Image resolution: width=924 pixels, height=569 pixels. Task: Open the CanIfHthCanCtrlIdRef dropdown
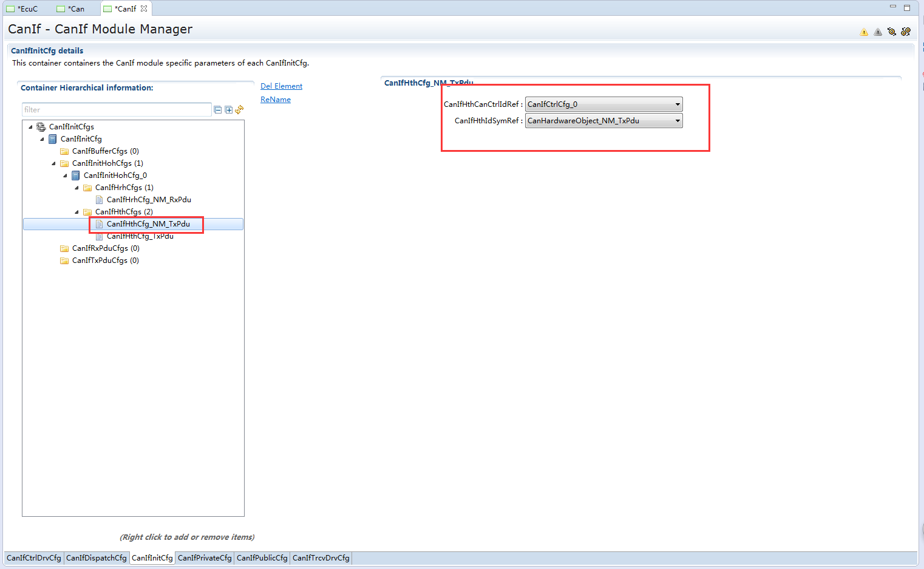point(678,104)
